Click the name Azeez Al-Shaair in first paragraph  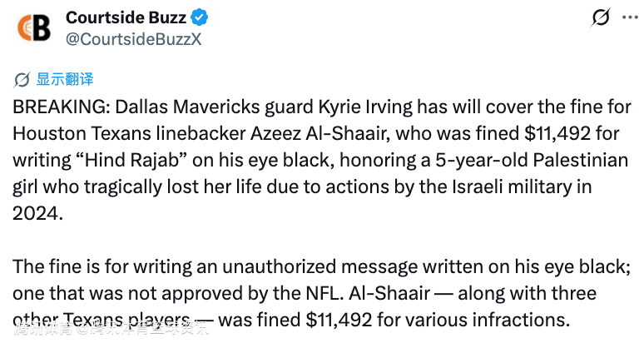[320, 133]
